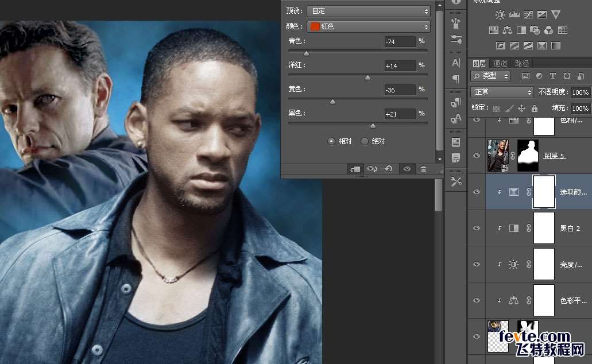Add a Levels adjustment layer

click(514, 15)
